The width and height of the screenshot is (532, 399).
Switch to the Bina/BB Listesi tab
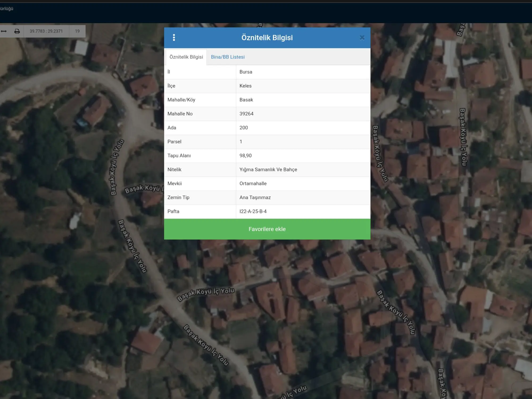[228, 57]
